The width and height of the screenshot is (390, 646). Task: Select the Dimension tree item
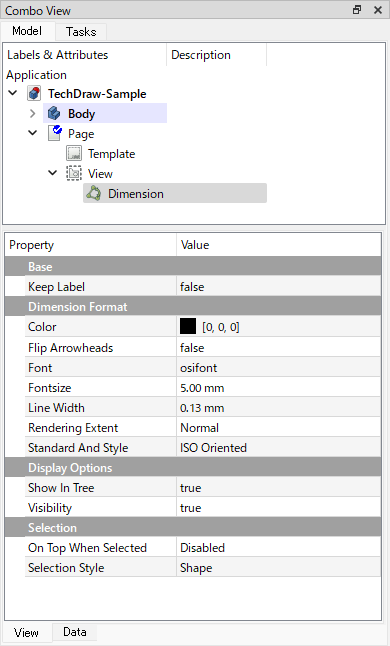(x=175, y=193)
